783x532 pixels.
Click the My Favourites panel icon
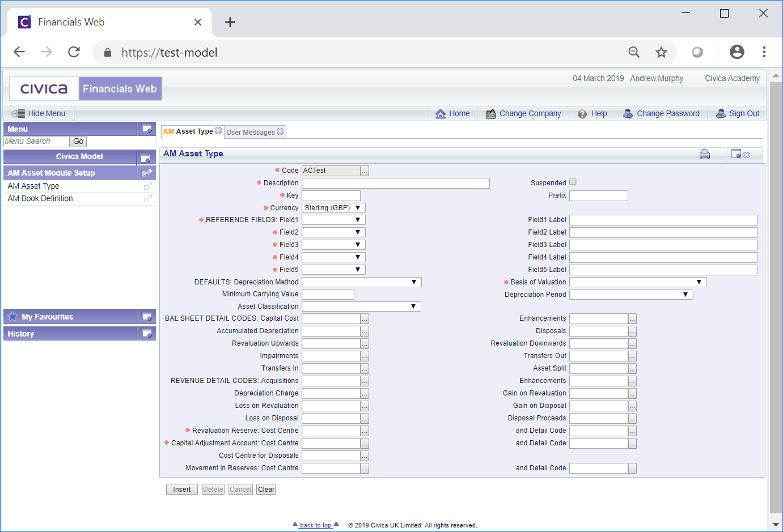pyautogui.click(x=147, y=317)
